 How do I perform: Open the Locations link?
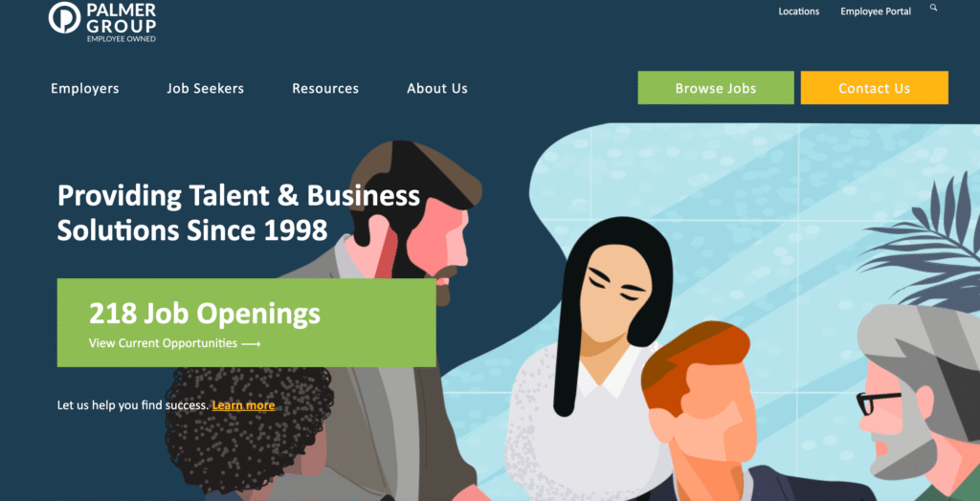click(x=799, y=11)
